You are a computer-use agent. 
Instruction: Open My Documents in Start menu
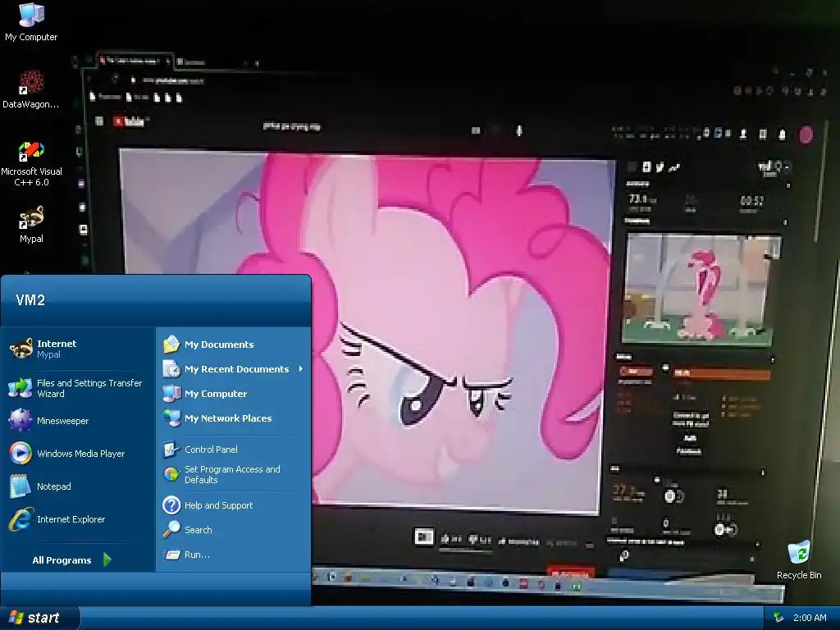tap(233, 344)
